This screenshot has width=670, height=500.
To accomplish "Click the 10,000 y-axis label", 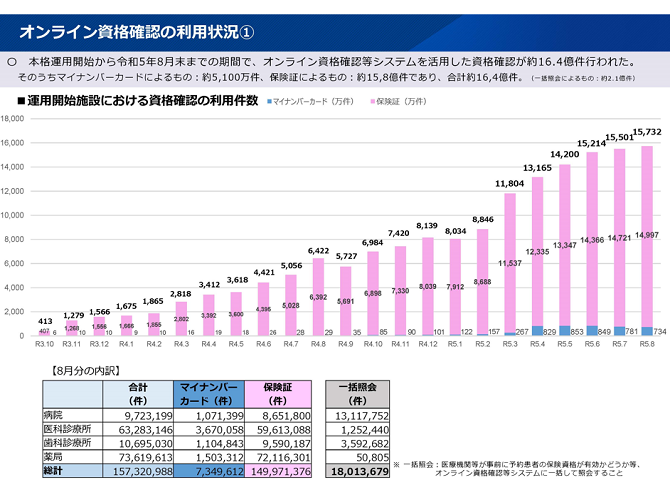I will (x=12, y=215).
